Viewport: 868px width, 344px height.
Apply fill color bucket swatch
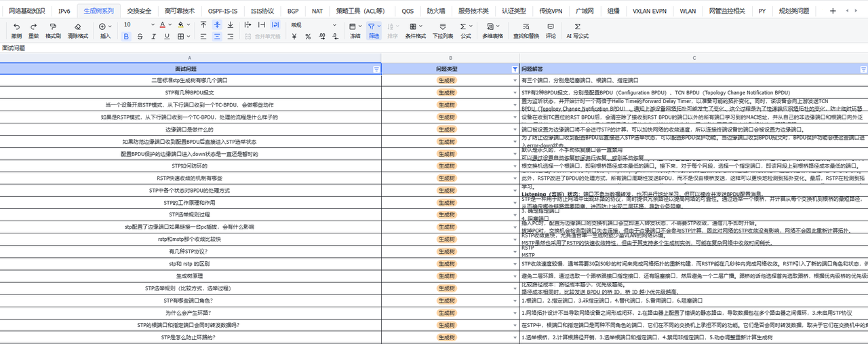(x=182, y=24)
